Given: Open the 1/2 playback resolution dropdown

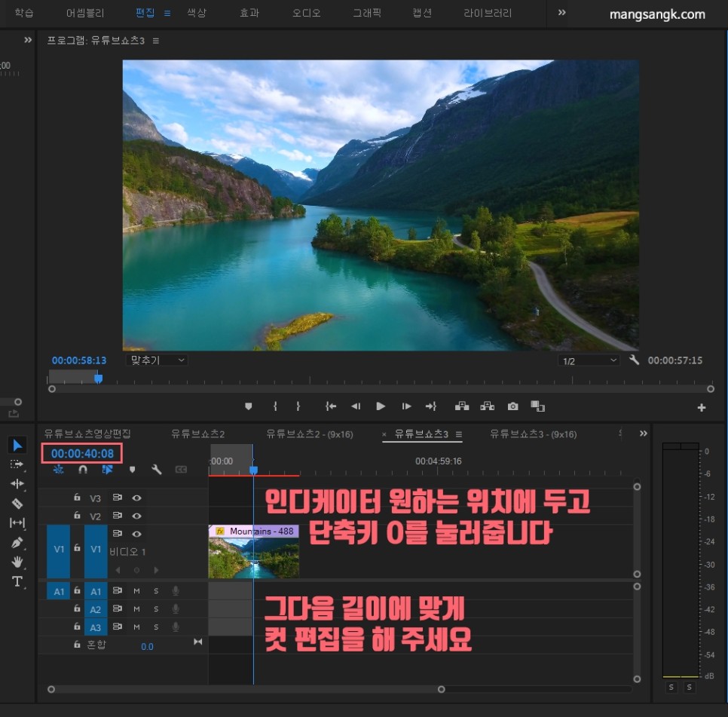Looking at the screenshot, I should (x=588, y=360).
